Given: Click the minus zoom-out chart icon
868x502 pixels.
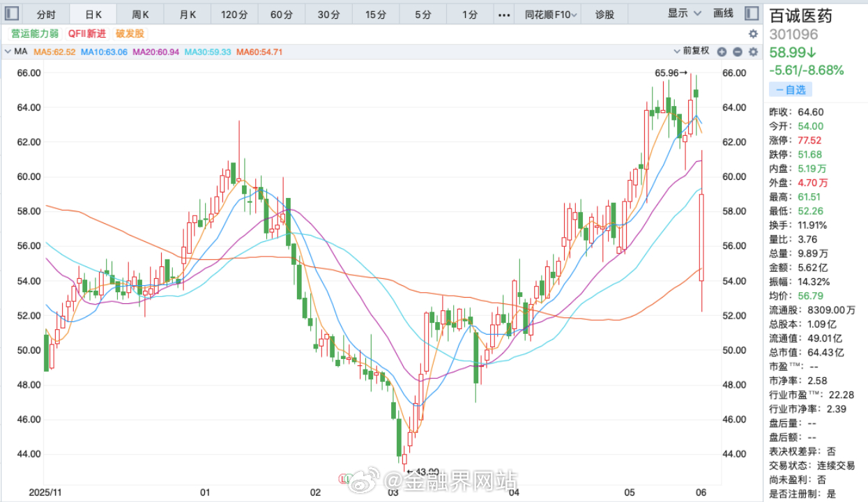Looking at the screenshot, I should pos(738,52).
